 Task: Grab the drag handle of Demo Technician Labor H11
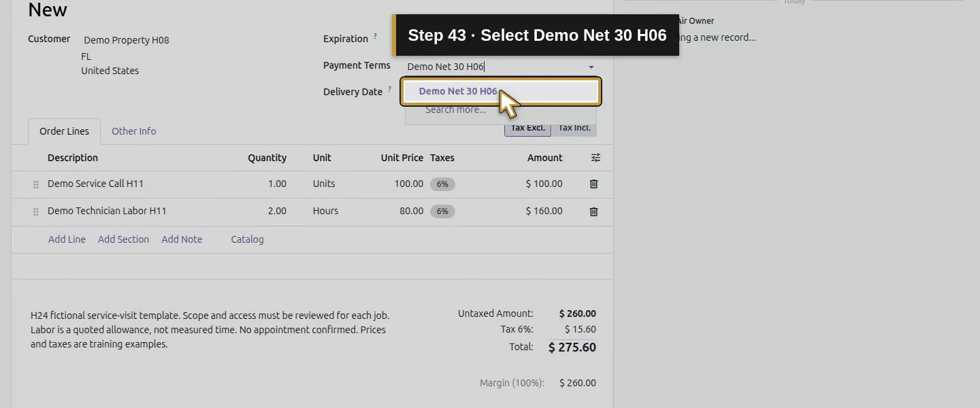(36, 211)
